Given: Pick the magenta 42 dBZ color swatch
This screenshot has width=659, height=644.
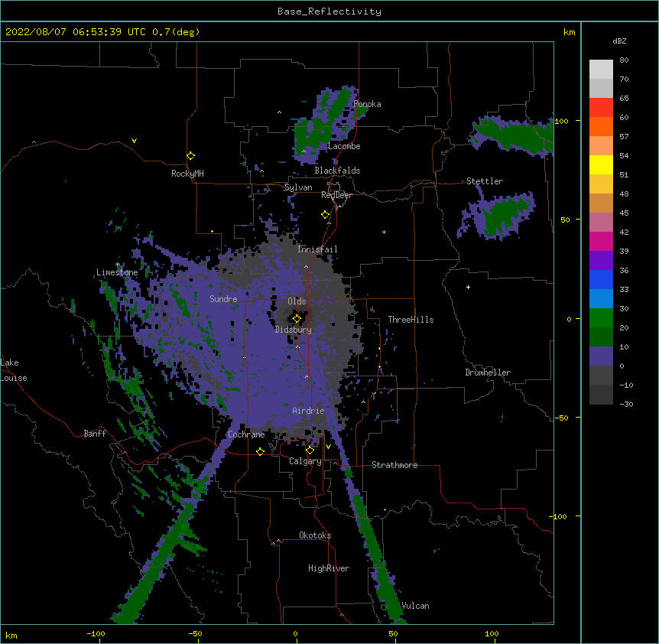Looking at the screenshot, I should [x=601, y=241].
